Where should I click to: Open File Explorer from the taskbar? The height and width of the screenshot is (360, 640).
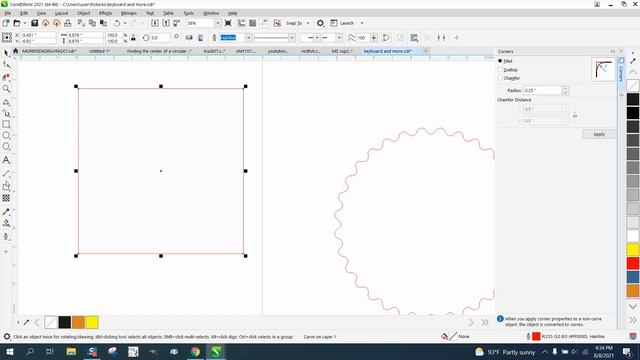click(x=71, y=351)
